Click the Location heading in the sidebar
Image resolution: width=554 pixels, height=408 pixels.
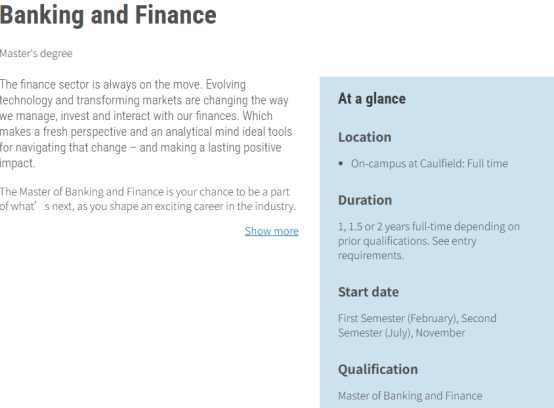365,137
